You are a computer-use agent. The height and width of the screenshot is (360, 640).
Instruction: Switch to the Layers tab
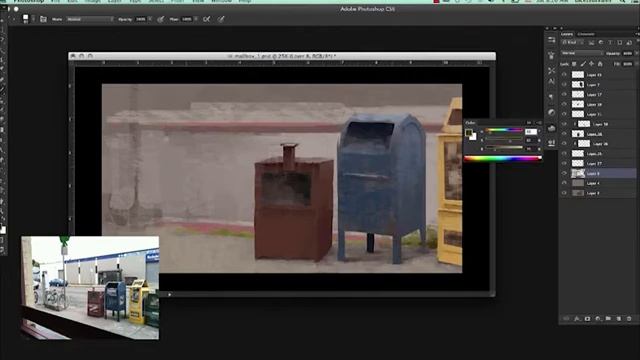pyautogui.click(x=567, y=34)
